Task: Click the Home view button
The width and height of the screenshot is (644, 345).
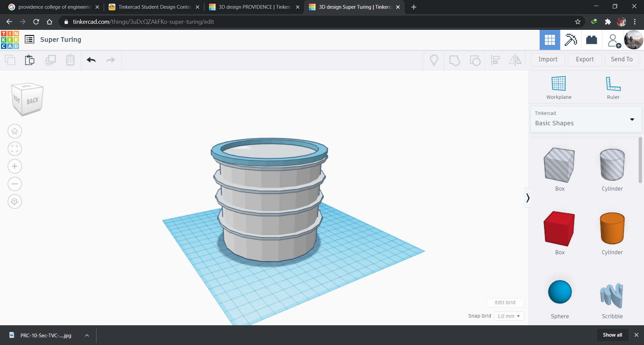Action: (x=15, y=131)
